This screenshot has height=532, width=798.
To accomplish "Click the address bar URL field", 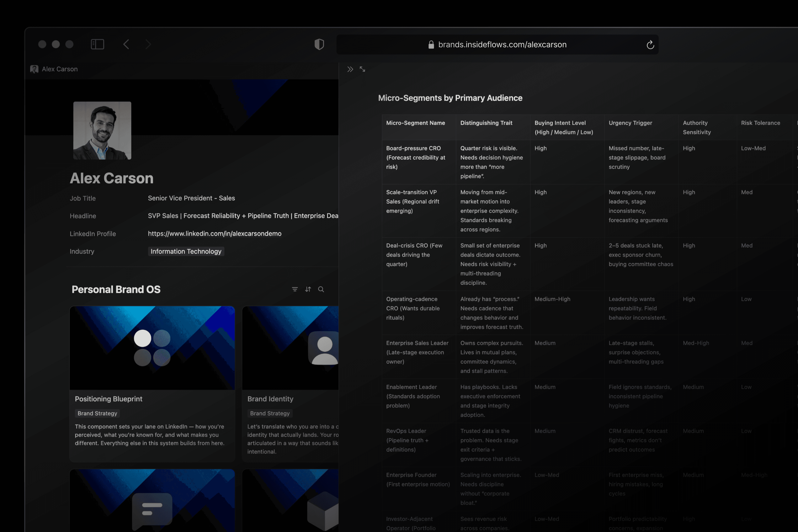I will pos(502,44).
